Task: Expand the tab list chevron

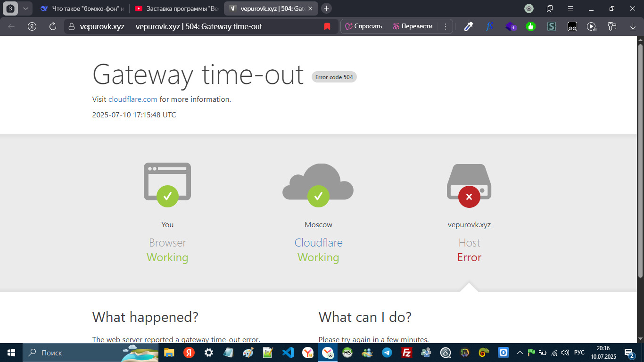Action: coord(25,8)
